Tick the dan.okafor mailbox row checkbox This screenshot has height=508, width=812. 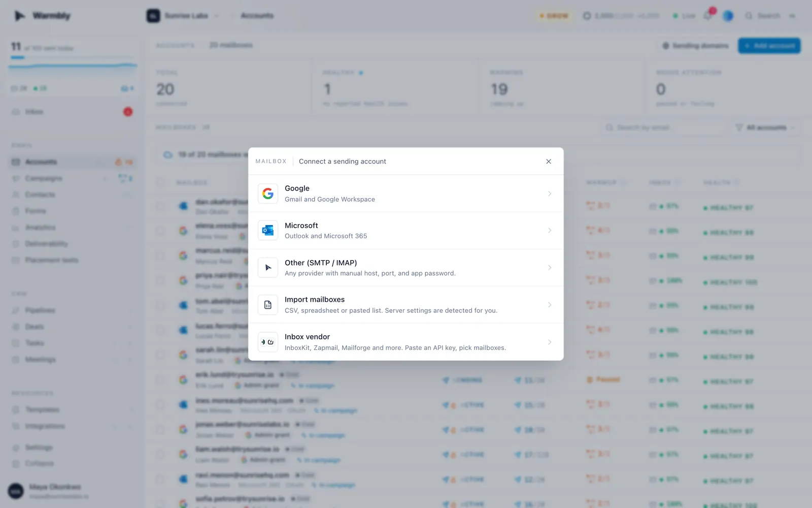coord(160,206)
